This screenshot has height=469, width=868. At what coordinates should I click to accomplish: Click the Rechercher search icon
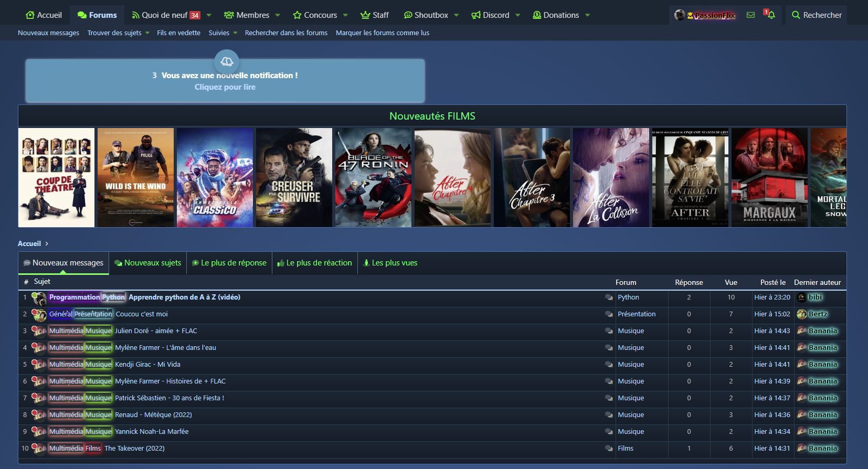(796, 15)
